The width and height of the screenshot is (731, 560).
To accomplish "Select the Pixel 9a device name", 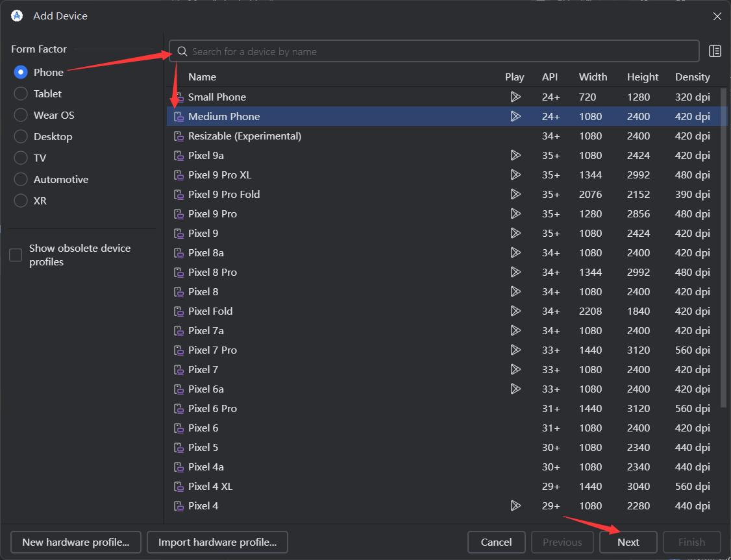I will tap(206, 155).
